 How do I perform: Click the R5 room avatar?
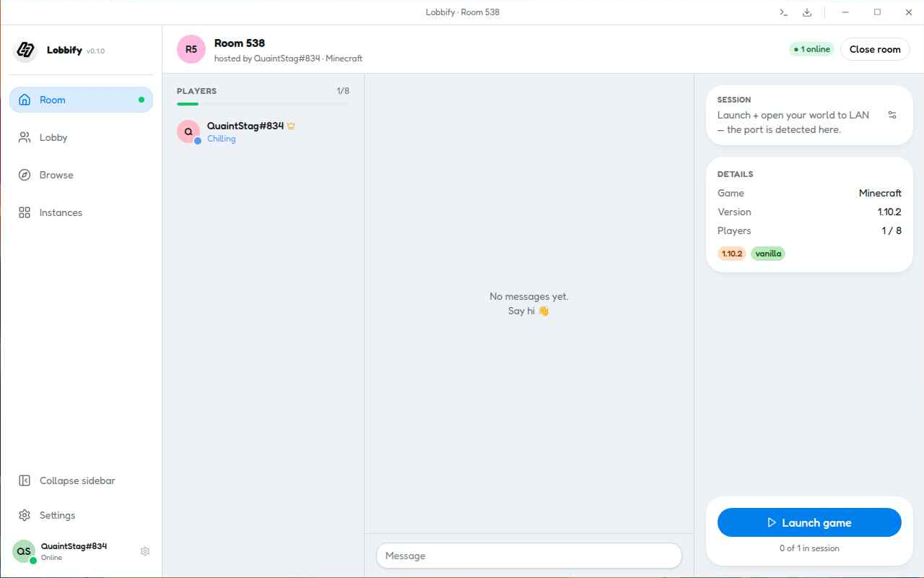[x=191, y=49]
